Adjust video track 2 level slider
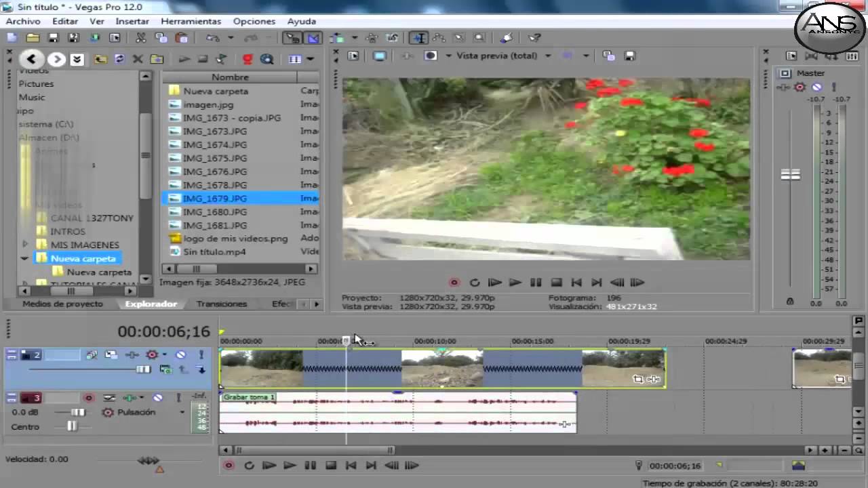 click(143, 369)
